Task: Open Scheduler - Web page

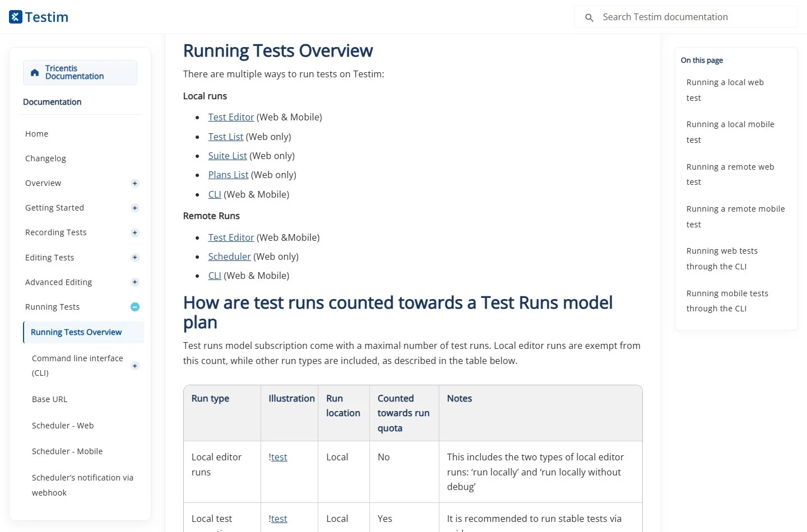Action: (x=63, y=426)
